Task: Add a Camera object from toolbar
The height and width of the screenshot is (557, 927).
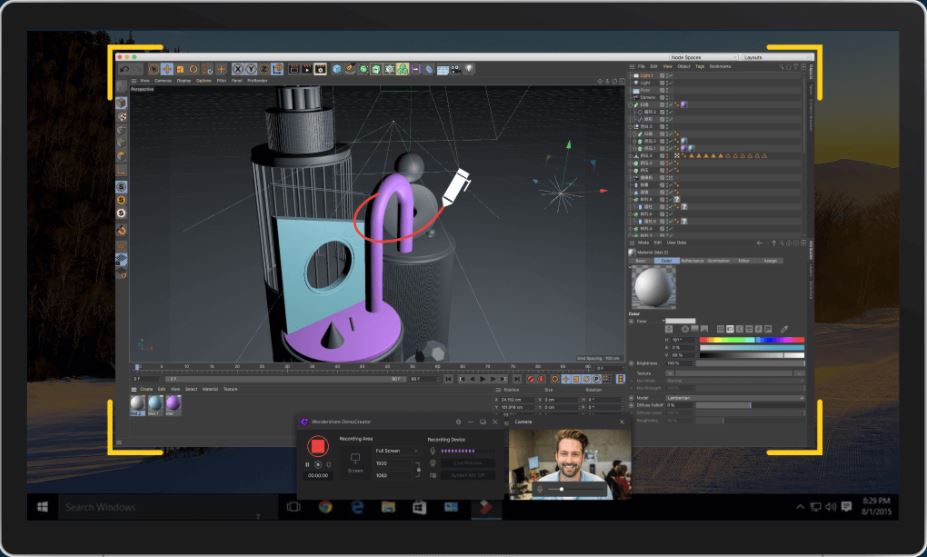Action: [456, 69]
